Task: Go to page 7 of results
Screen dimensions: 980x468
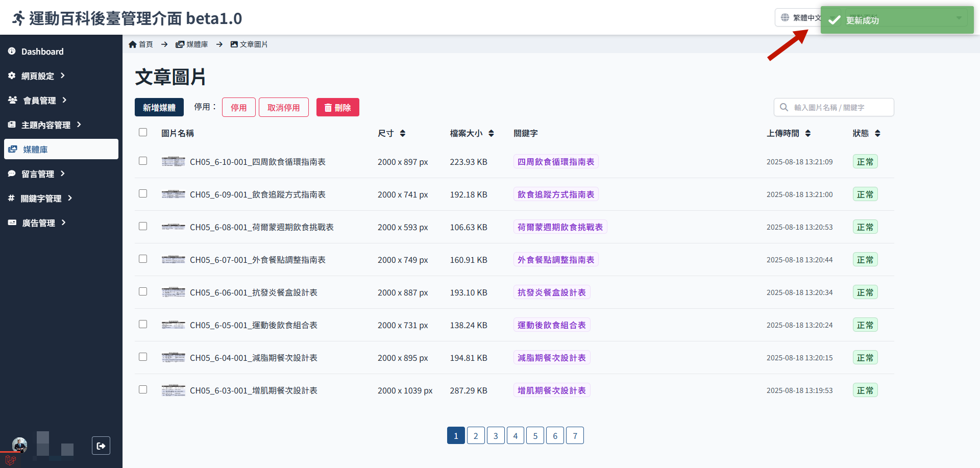Action: pyautogui.click(x=575, y=435)
